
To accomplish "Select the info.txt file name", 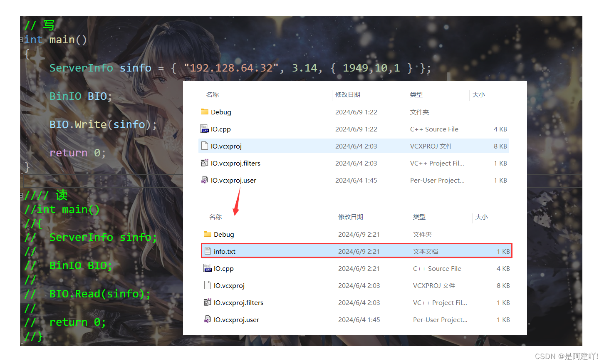I will pos(225,252).
